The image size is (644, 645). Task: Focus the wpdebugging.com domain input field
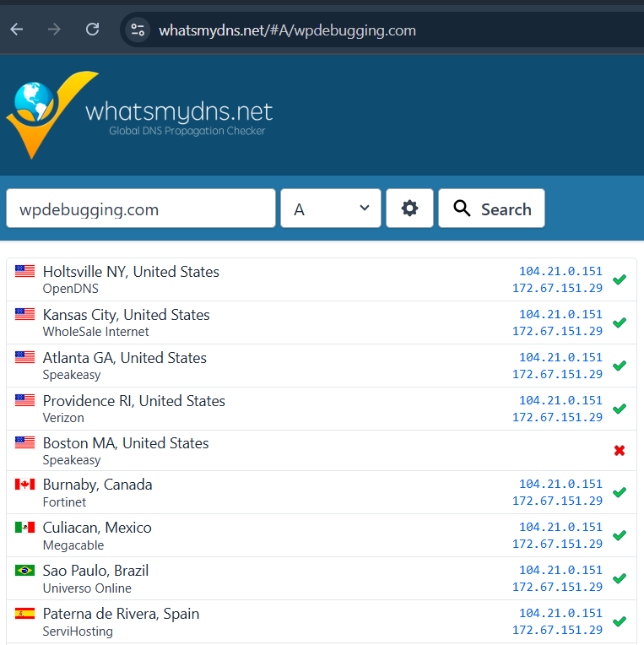coord(141,209)
